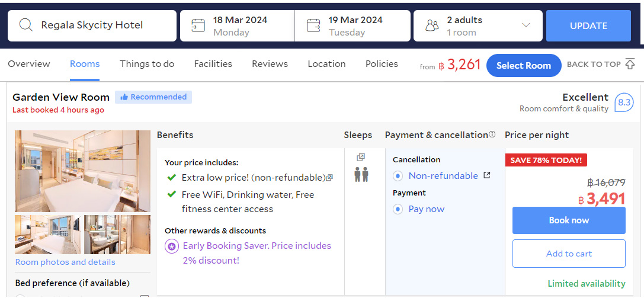Click the Add to cart button
The height and width of the screenshot is (298, 644).
click(x=569, y=254)
